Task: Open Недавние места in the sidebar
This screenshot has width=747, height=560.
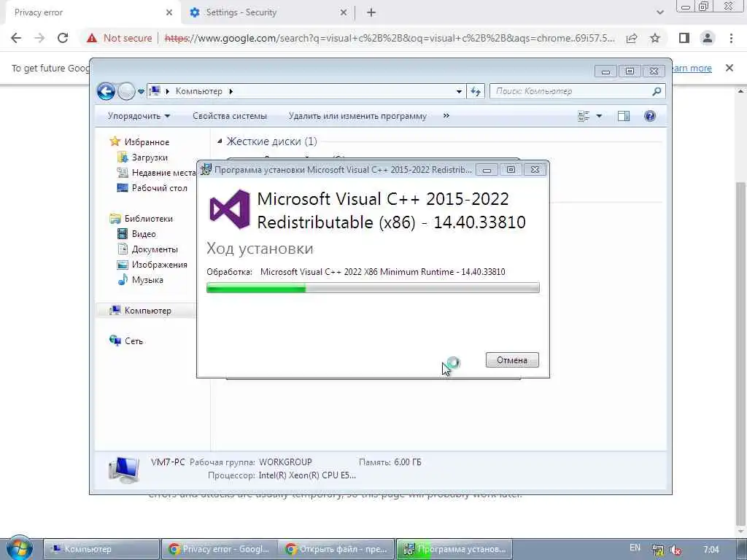Action: (x=163, y=172)
